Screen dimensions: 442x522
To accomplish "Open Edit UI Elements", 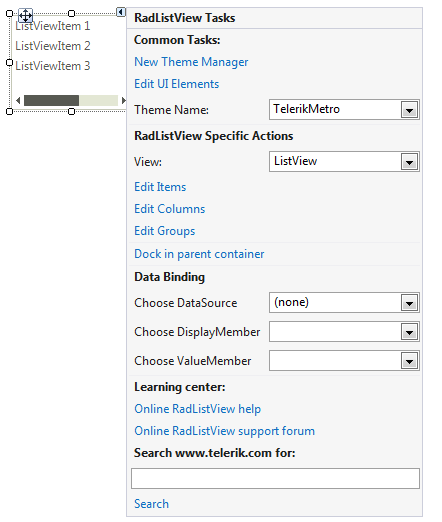I will pos(176,84).
